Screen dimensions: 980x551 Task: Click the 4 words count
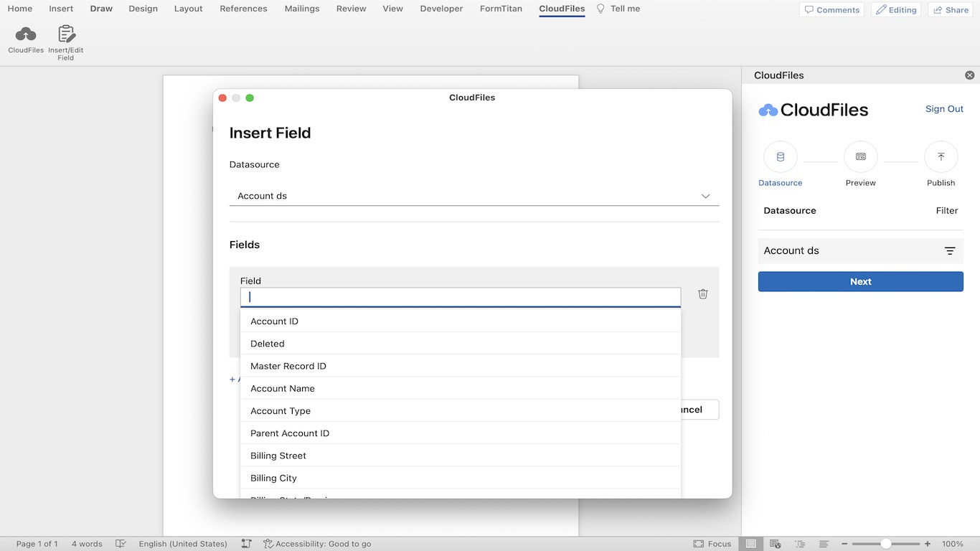[x=87, y=544]
